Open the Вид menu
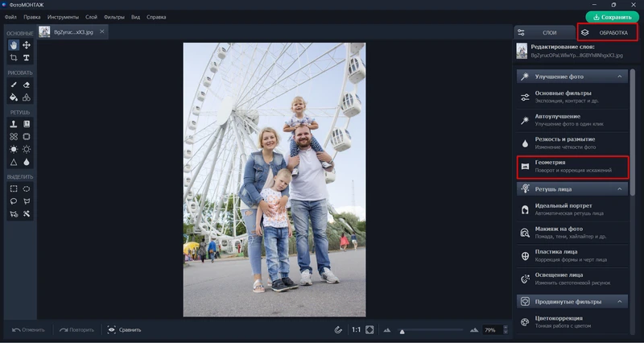Viewport: 644px width, 343px height. tap(135, 17)
